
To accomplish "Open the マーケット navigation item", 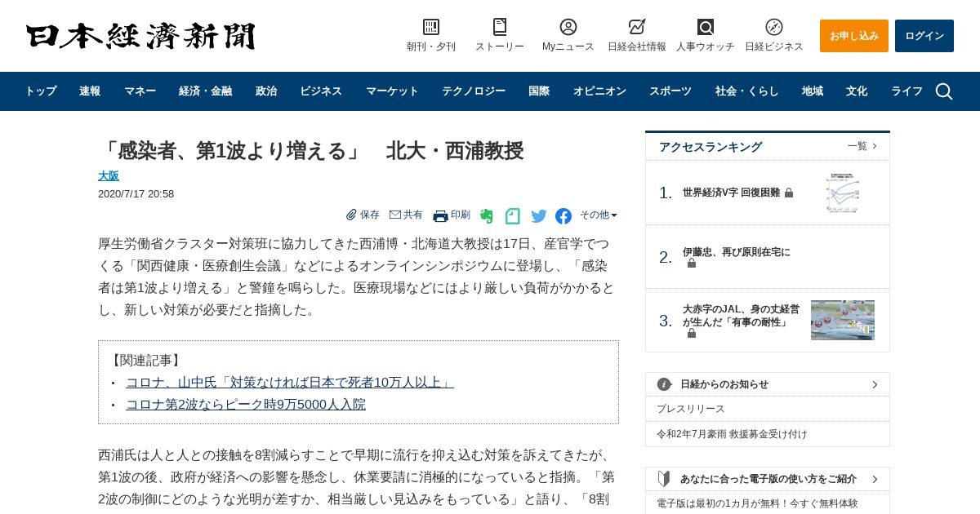I will pyautogui.click(x=392, y=91).
